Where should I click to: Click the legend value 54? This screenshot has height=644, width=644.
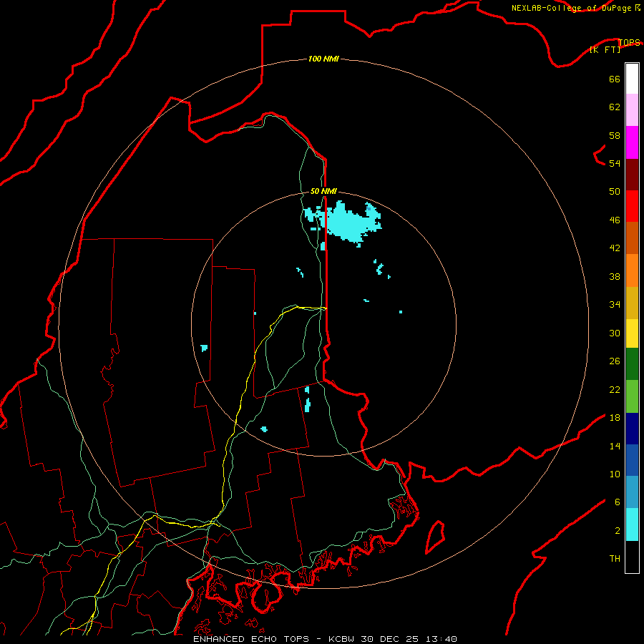[x=615, y=163]
